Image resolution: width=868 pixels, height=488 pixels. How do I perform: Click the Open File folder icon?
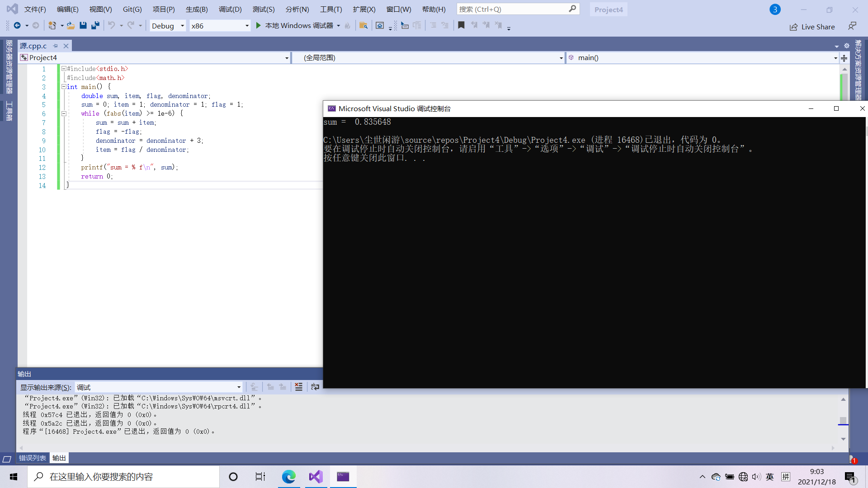pos(71,26)
